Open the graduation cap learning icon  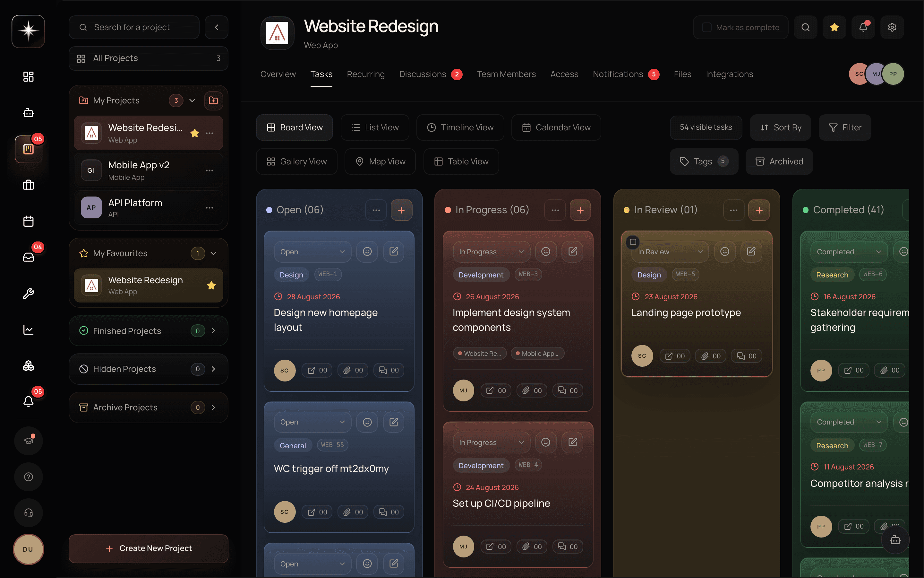(x=28, y=441)
